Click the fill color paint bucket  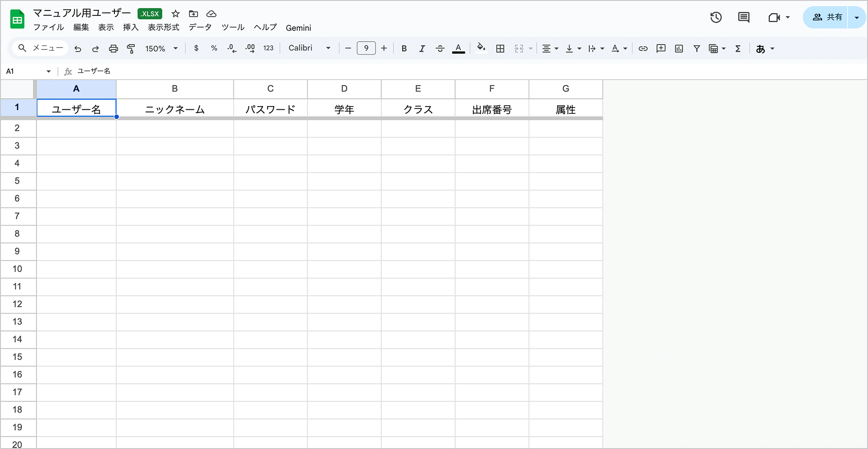[x=481, y=48]
